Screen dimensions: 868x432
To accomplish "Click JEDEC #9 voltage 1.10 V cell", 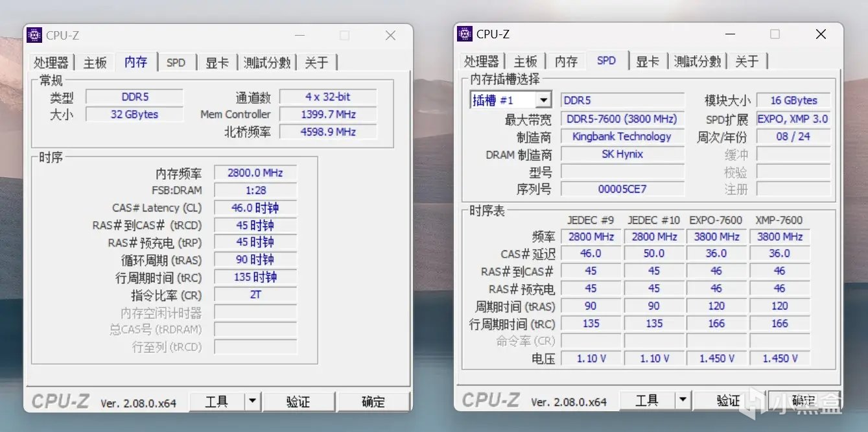I will 591,358.
